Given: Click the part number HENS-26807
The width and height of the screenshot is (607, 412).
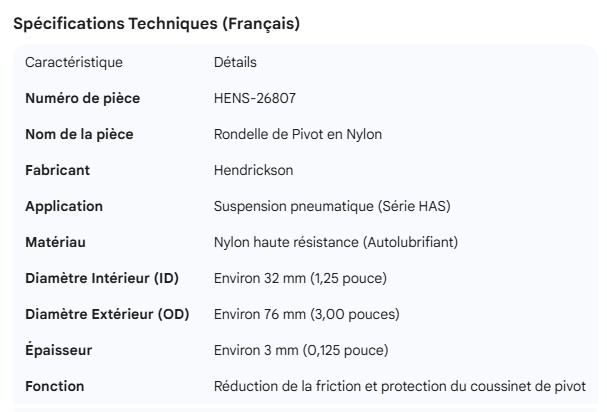Looking at the screenshot, I should (254, 98).
